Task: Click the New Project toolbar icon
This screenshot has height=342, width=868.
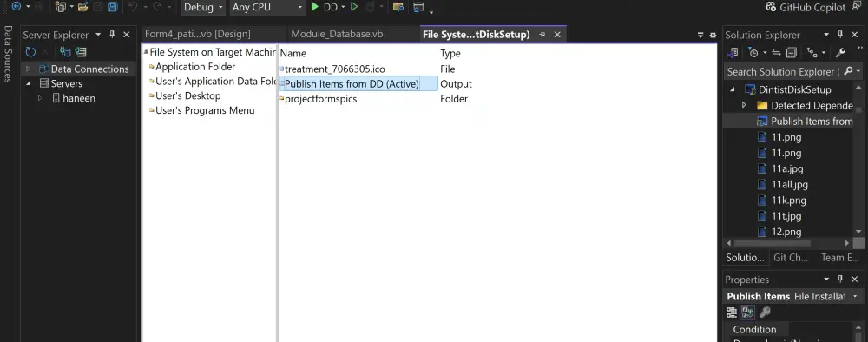Action: click(x=61, y=7)
